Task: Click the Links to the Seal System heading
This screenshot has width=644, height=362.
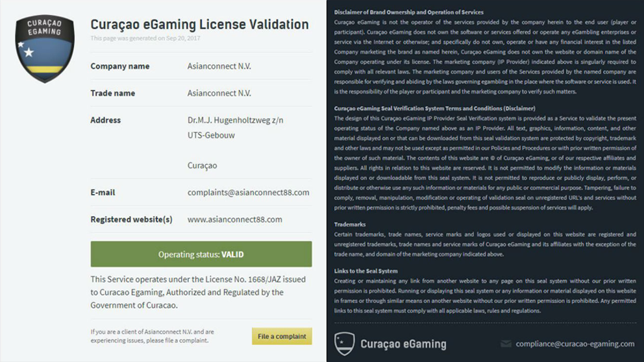Action: (365, 271)
